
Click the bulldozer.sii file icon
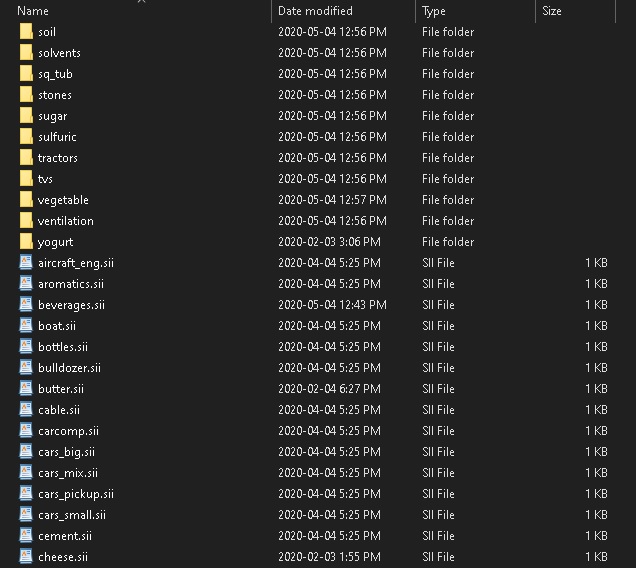pos(26,368)
